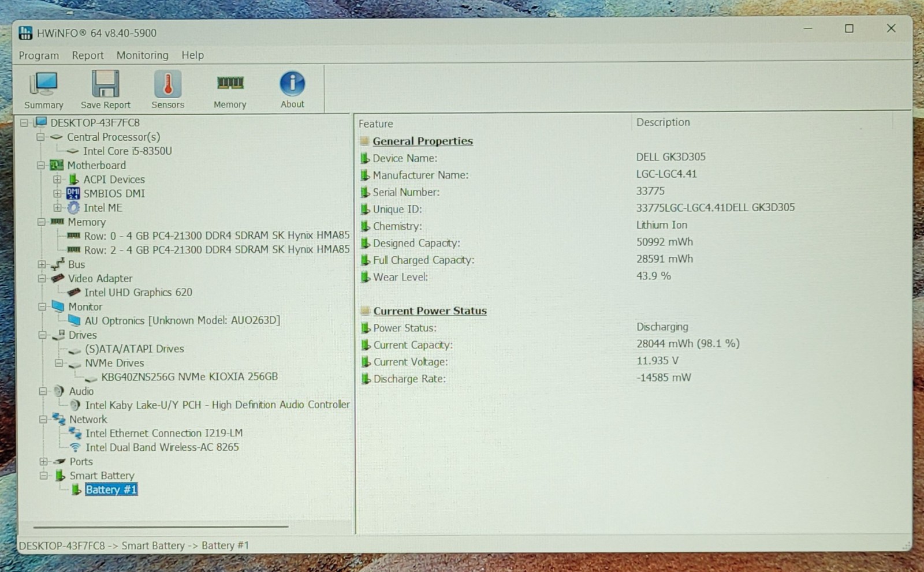Collapse the NVMe Drives node

58,363
